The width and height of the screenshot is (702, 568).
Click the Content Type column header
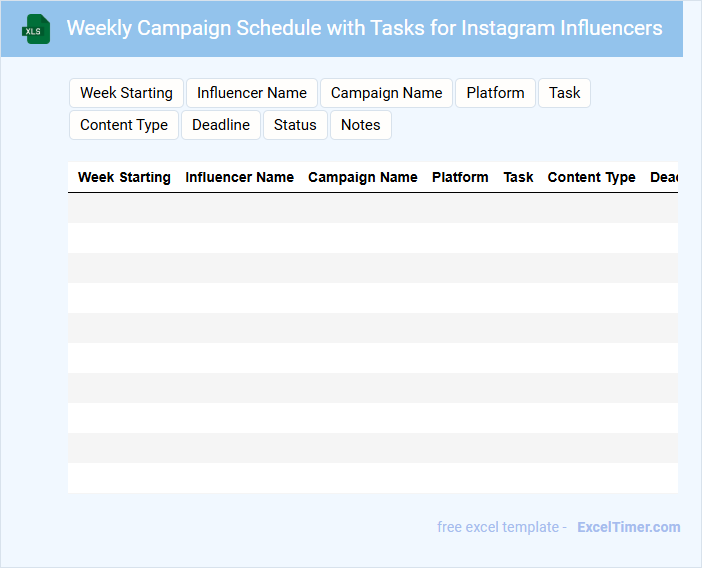click(x=591, y=177)
